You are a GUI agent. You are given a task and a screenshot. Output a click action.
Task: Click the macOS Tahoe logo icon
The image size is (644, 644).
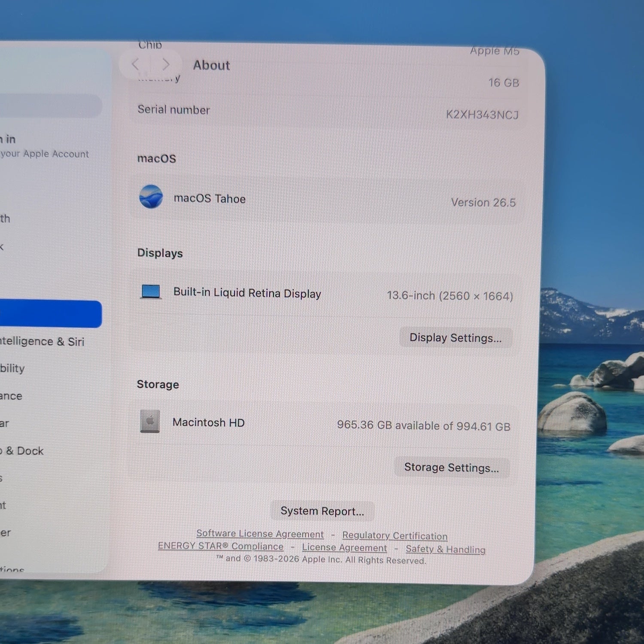tap(151, 197)
